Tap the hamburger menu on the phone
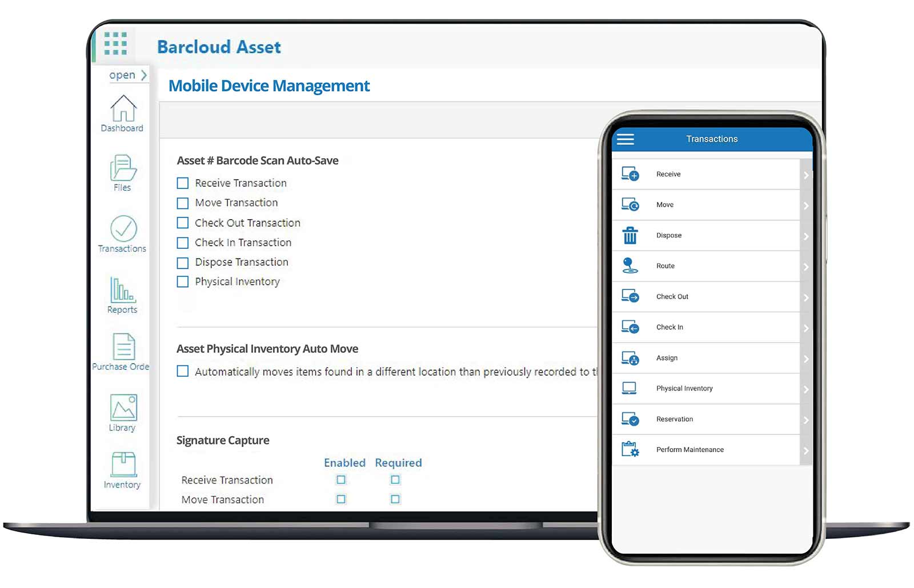This screenshot has width=914, height=588. click(626, 139)
